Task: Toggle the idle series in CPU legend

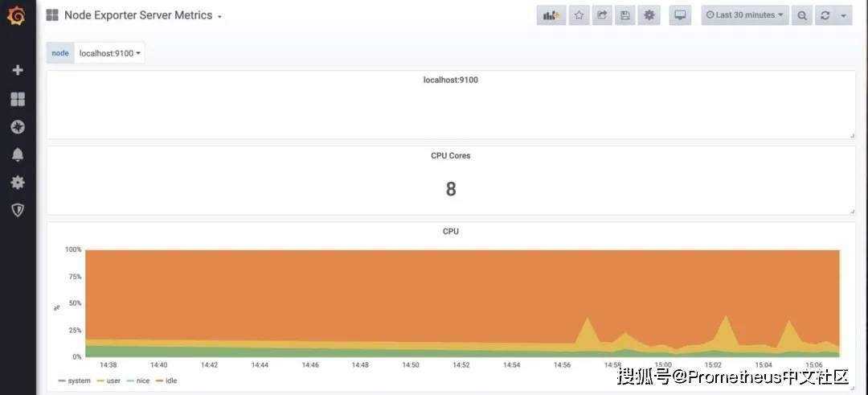Action: pos(166,381)
